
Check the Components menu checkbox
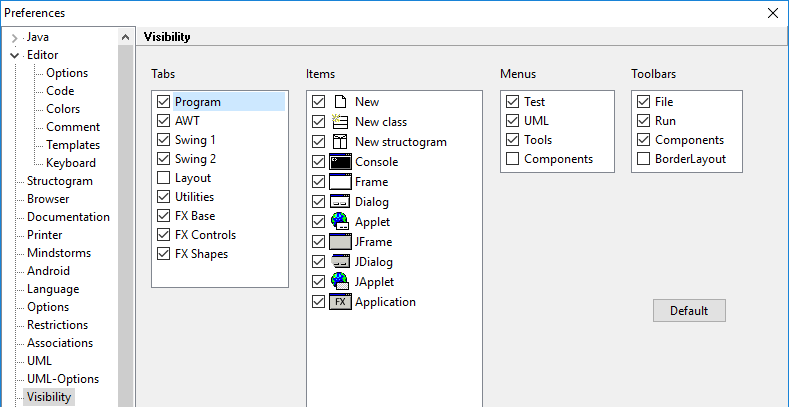point(513,159)
